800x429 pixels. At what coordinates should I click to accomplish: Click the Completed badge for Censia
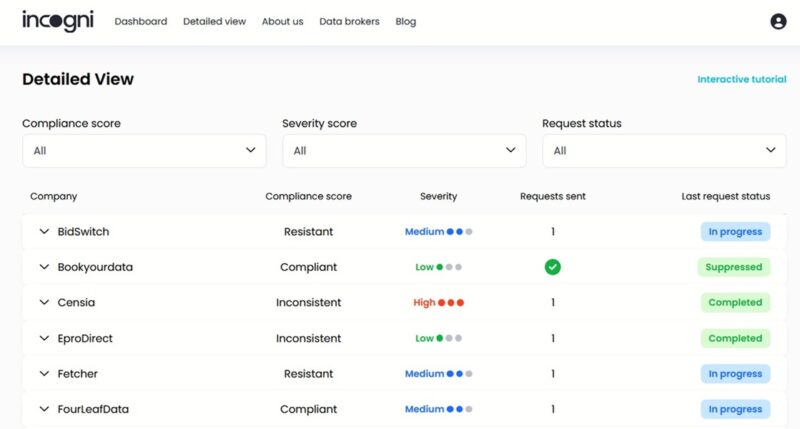tap(735, 302)
